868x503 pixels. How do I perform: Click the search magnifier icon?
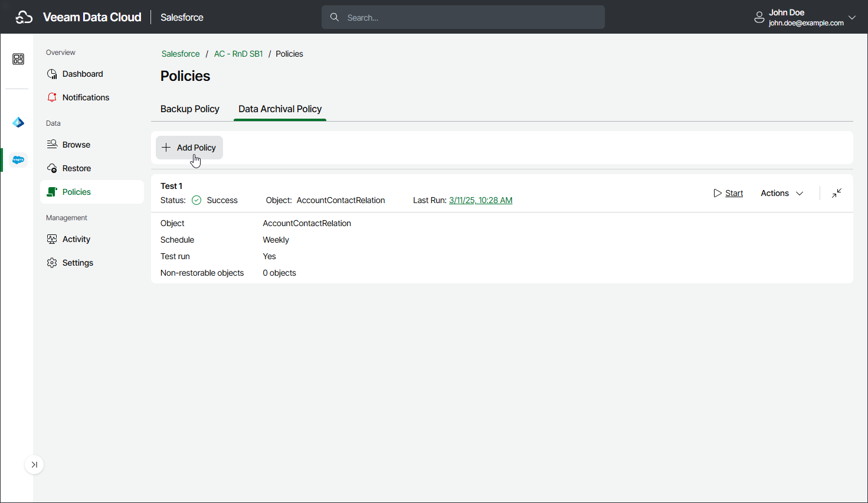(x=335, y=17)
